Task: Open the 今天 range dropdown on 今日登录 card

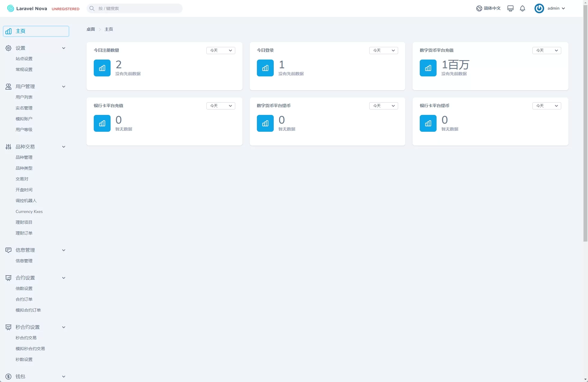Action: (383, 51)
